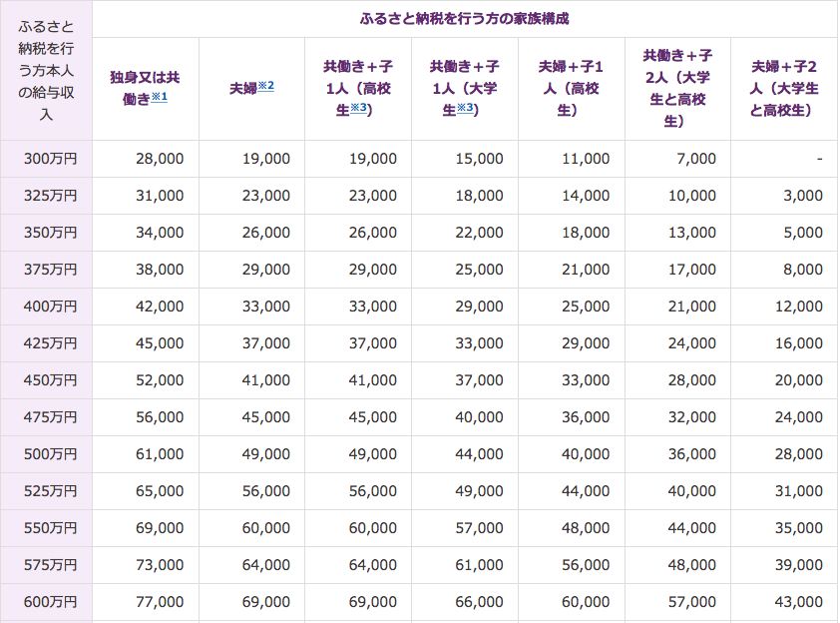Select the 400万円 row label
The width and height of the screenshot is (840, 623).
pos(50,307)
